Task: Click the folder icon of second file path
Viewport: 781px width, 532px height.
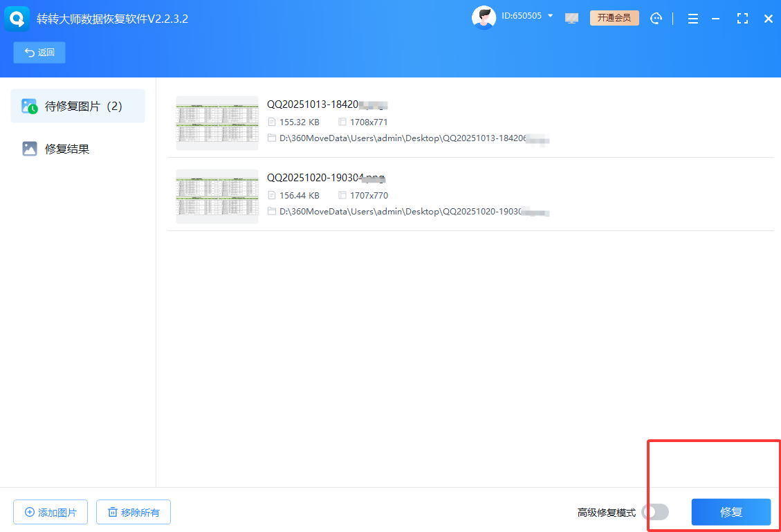Action: tap(272, 211)
